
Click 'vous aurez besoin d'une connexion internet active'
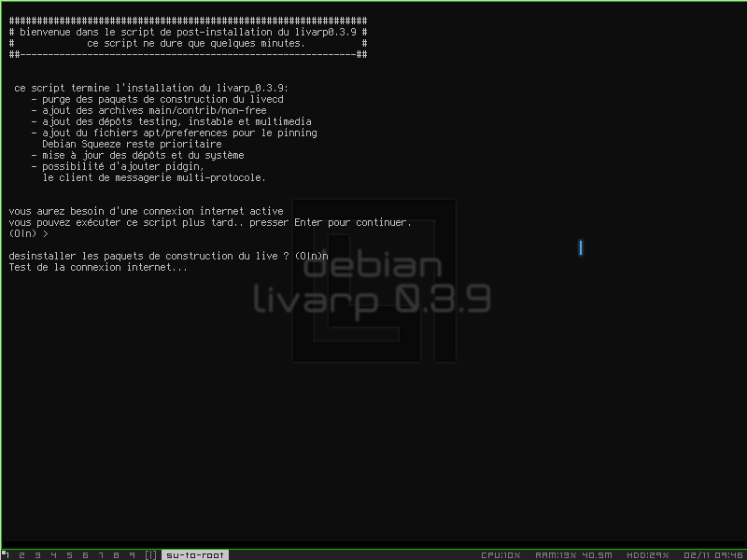click(147, 211)
